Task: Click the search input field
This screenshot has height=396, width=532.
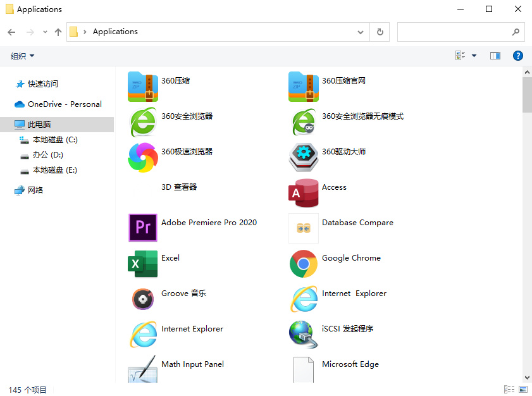Action: (452, 32)
